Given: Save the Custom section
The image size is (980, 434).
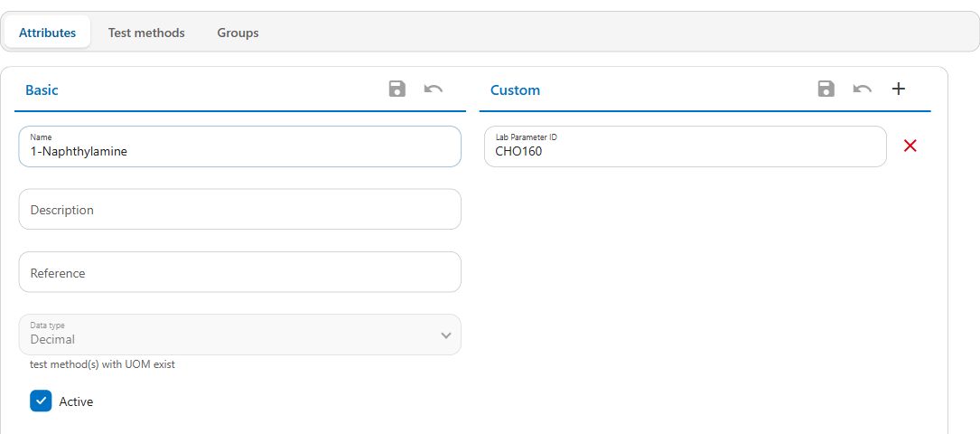Looking at the screenshot, I should point(826,89).
